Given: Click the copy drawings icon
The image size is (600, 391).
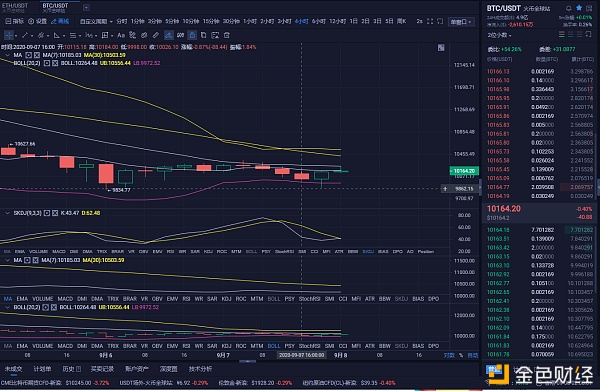Looking at the screenshot, I should (204, 35).
